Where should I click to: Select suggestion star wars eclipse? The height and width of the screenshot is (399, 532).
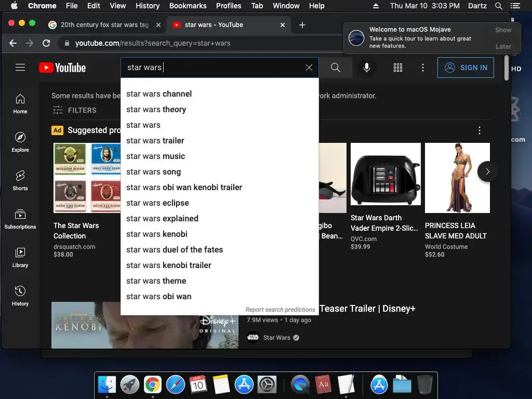point(220,203)
